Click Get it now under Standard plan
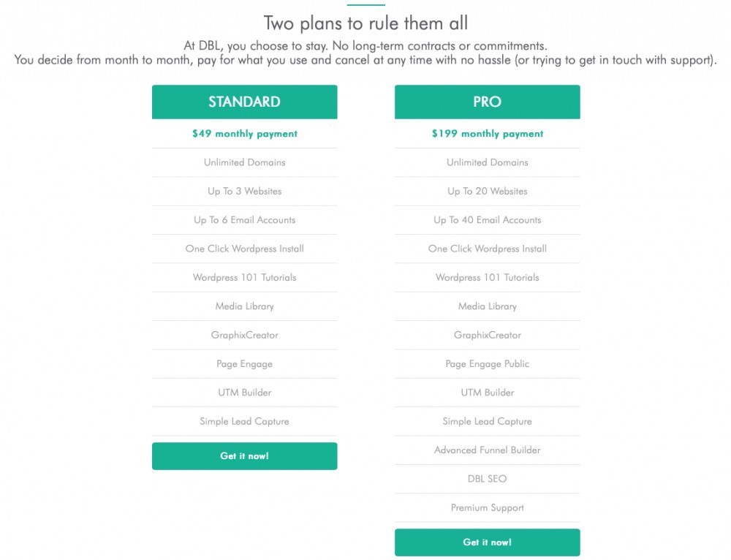This screenshot has height=560, width=731. coord(244,456)
